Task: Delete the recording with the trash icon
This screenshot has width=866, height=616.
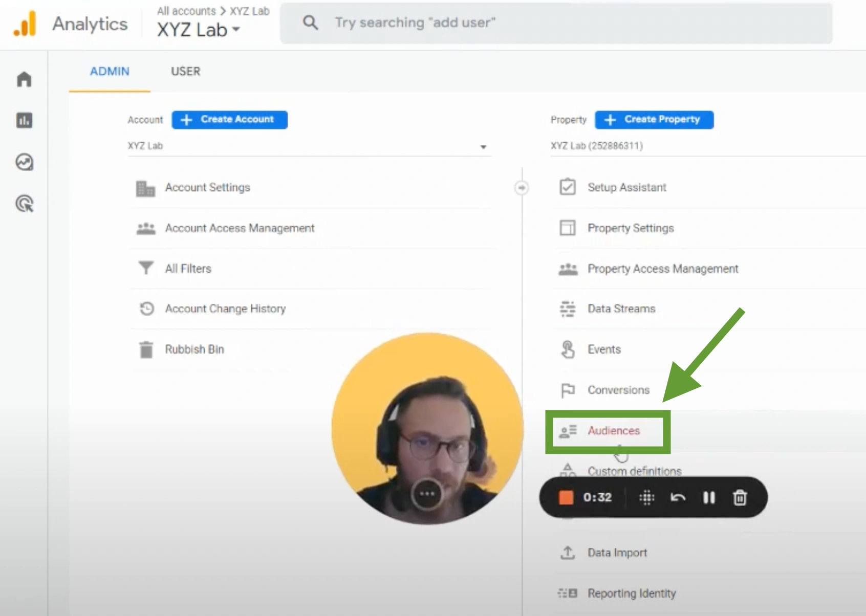Action: coord(740,497)
